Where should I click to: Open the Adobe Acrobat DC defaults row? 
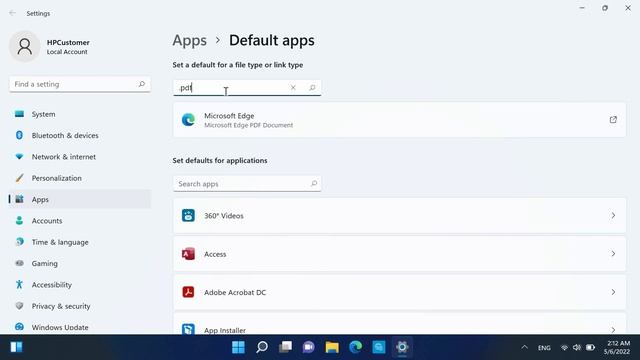tap(399, 292)
